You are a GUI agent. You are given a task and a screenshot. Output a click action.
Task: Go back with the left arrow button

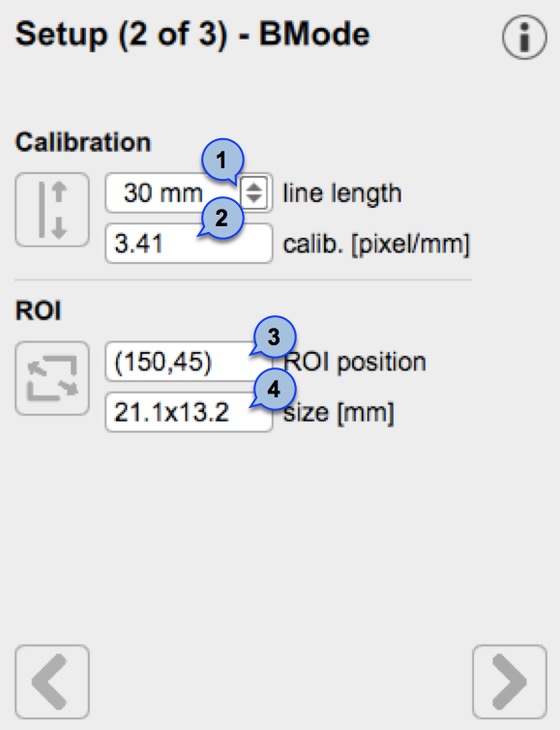pos(52,682)
